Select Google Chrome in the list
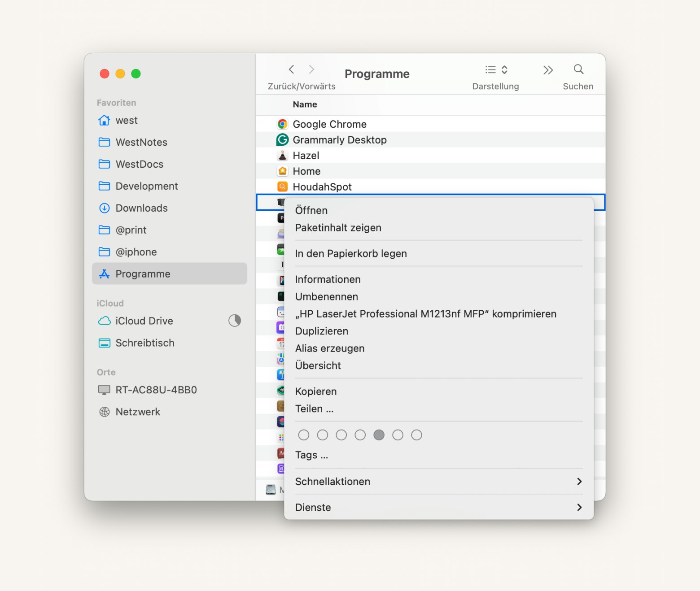Screen dimensions: 700x591 (x=430, y=124)
